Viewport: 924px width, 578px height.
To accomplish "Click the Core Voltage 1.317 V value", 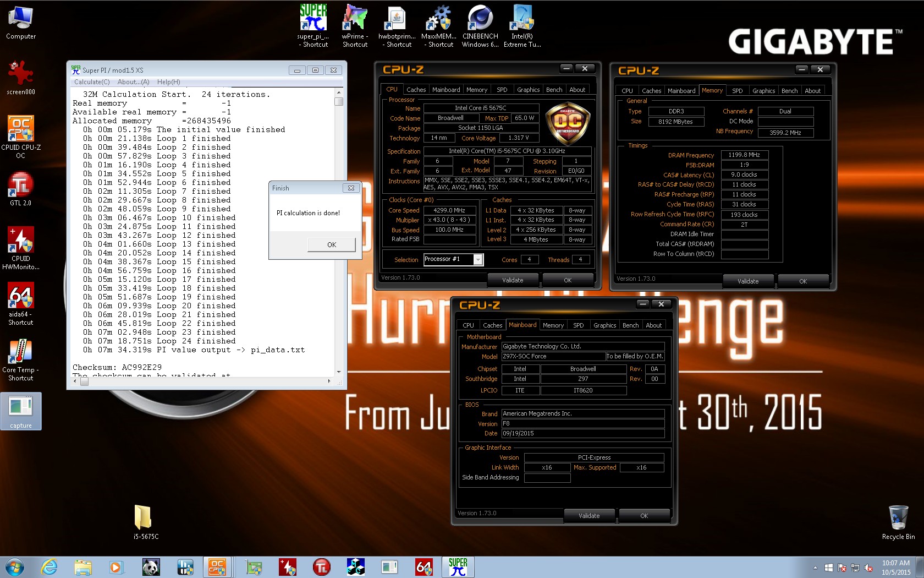I will pos(519,138).
